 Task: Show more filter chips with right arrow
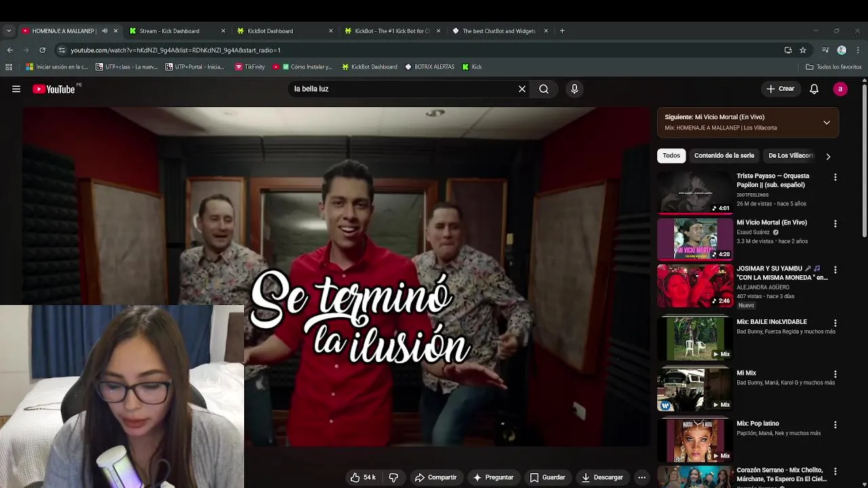click(828, 157)
